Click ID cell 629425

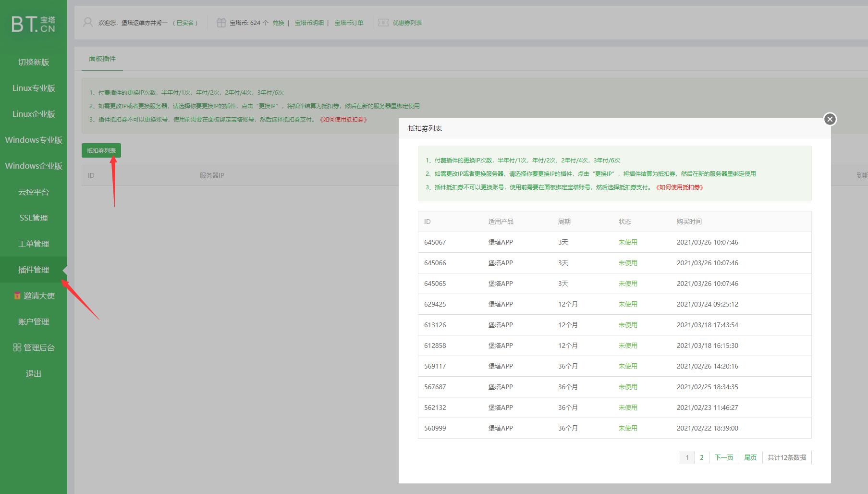(435, 304)
